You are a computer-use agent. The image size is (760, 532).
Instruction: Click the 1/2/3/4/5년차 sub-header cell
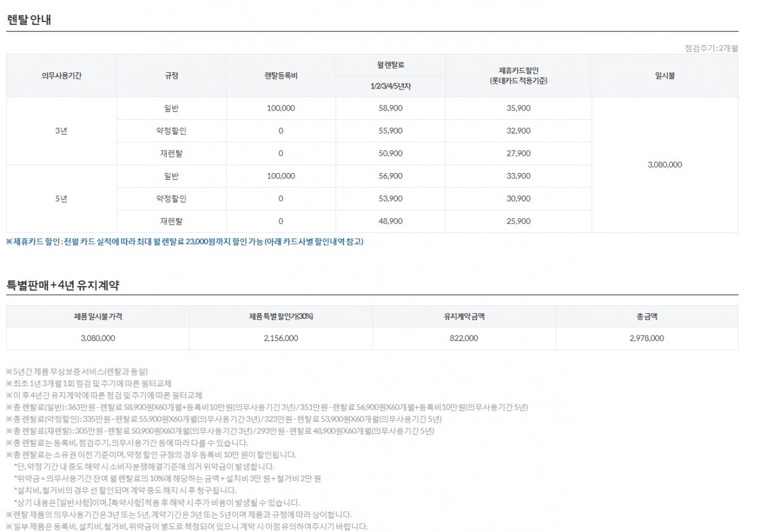(390, 86)
